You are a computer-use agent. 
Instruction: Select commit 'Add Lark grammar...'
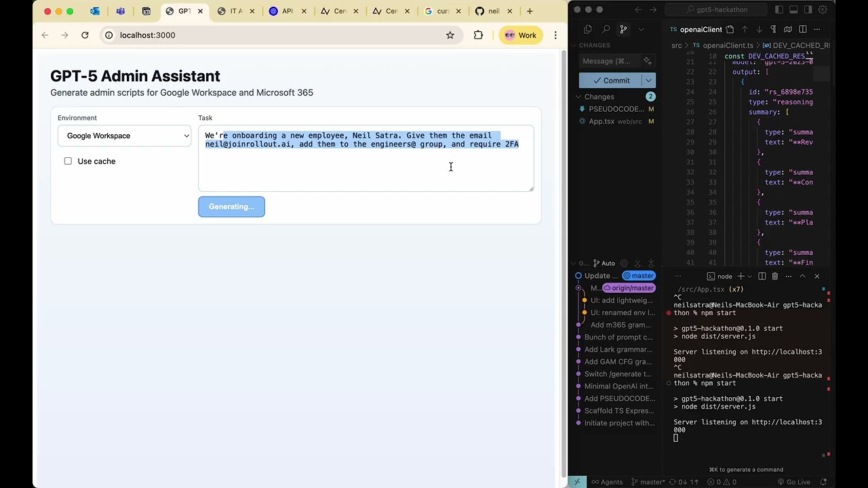[618, 350]
